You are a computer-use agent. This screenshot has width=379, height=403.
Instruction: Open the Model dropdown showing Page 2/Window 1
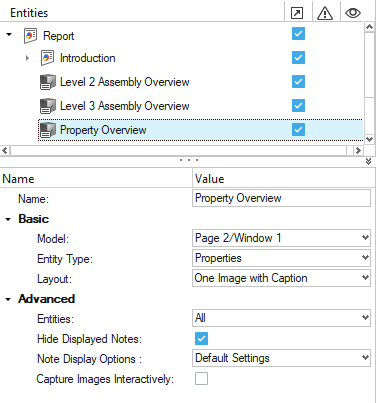click(281, 238)
